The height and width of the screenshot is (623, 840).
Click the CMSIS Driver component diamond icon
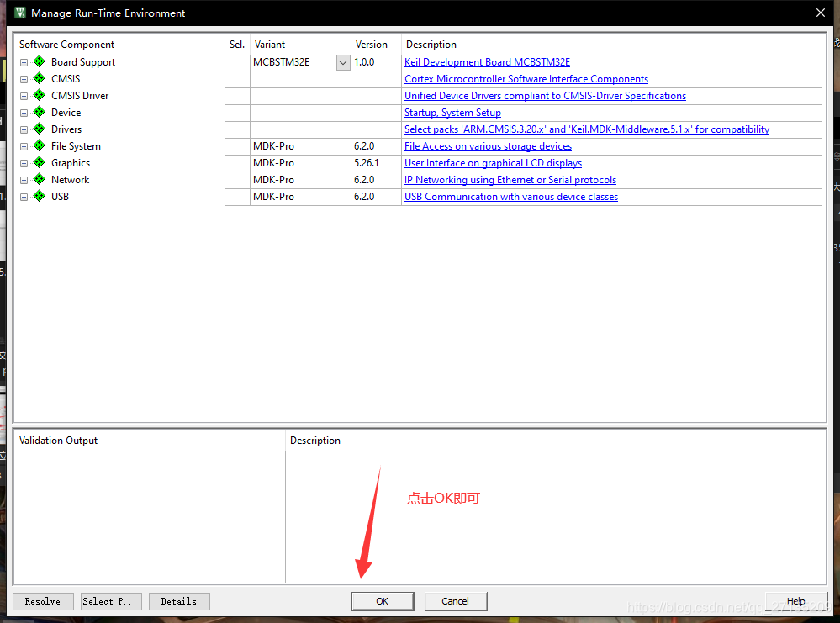(x=40, y=95)
